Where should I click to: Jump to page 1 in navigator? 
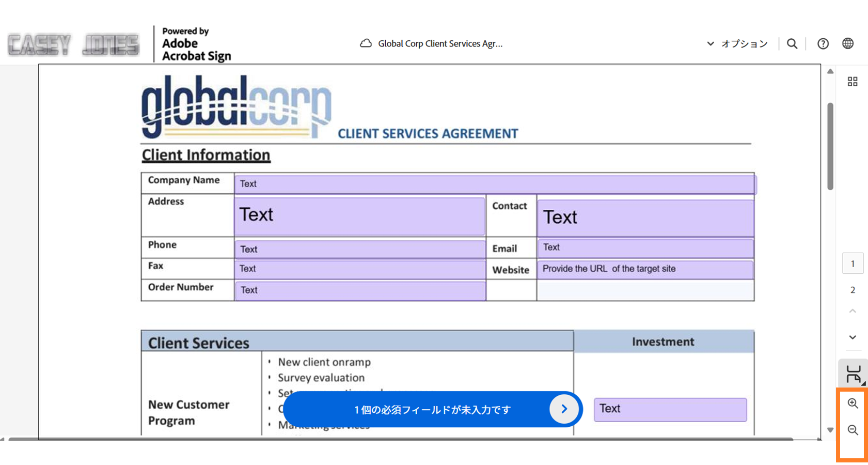[x=853, y=263]
